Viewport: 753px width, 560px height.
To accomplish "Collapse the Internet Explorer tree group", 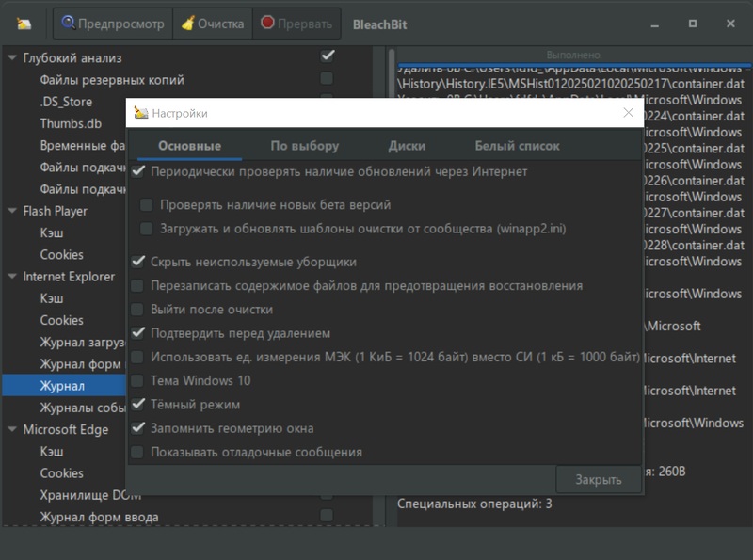I will pyautogui.click(x=12, y=277).
